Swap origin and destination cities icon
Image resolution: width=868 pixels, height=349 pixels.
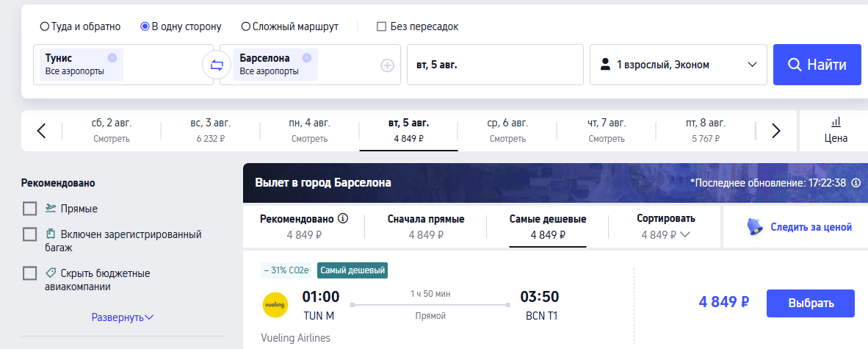coord(217,65)
